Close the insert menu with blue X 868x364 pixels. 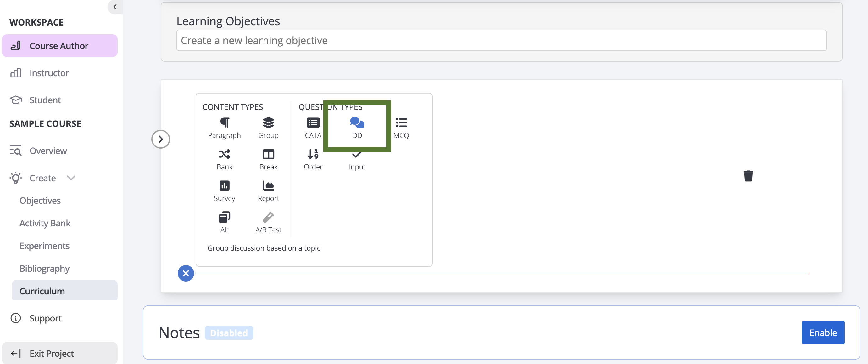point(186,273)
